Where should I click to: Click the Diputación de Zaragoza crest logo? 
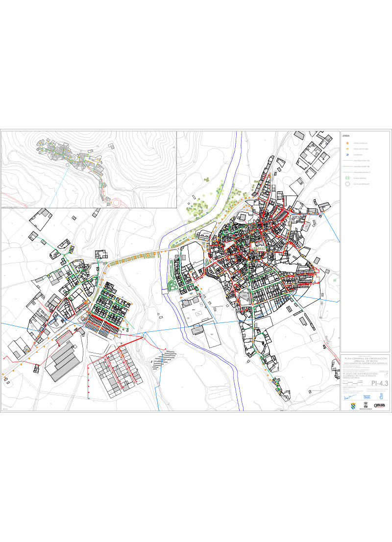[366, 405]
